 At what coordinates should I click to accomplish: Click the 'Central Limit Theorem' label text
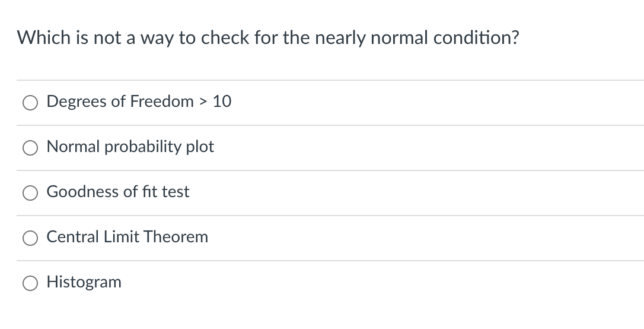click(127, 237)
